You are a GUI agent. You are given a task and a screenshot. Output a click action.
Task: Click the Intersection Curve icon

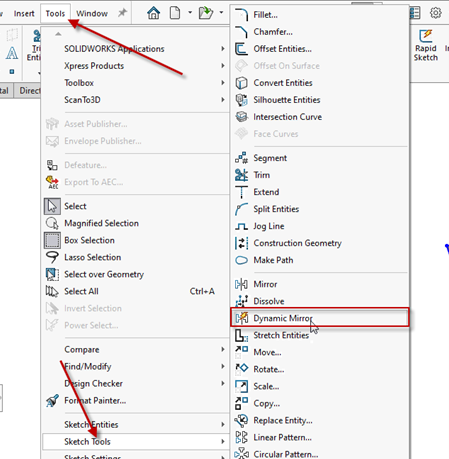pos(241,117)
